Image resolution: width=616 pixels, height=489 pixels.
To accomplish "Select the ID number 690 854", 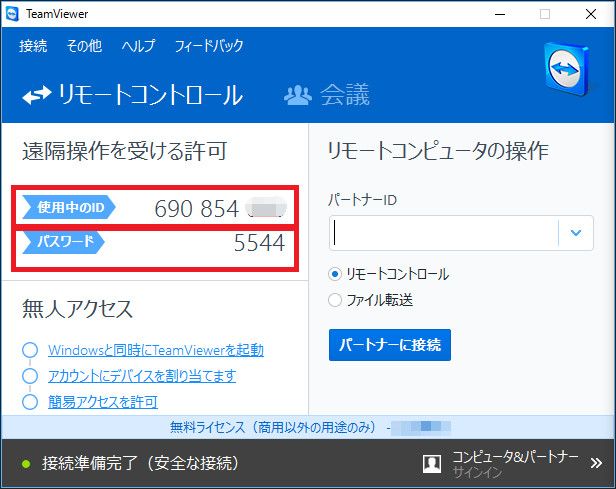I will 197,209.
